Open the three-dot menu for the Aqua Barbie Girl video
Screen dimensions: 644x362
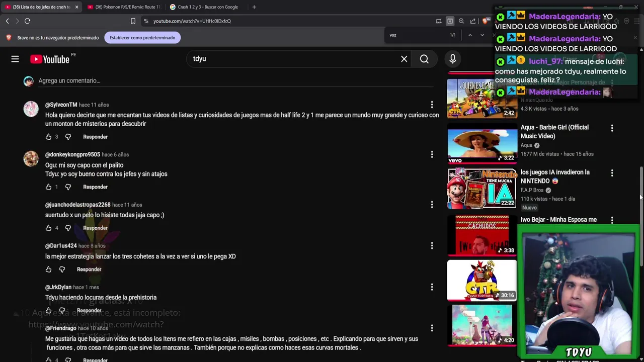[612, 128]
